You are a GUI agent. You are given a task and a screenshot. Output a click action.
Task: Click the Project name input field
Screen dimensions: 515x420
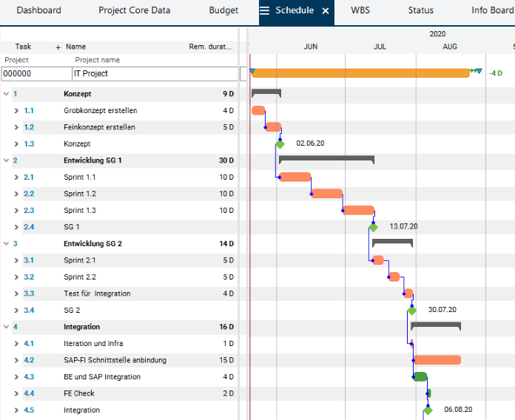pyautogui.click(x=155, y=74)
